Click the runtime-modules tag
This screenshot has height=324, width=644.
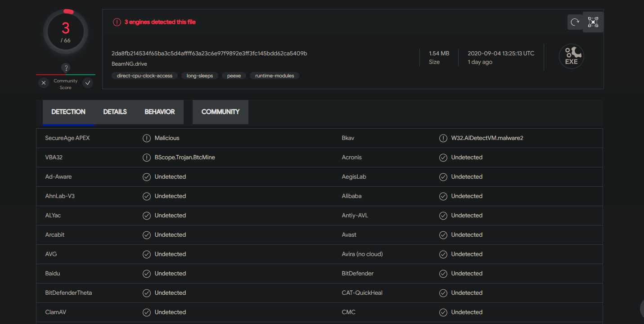(275, 76)
